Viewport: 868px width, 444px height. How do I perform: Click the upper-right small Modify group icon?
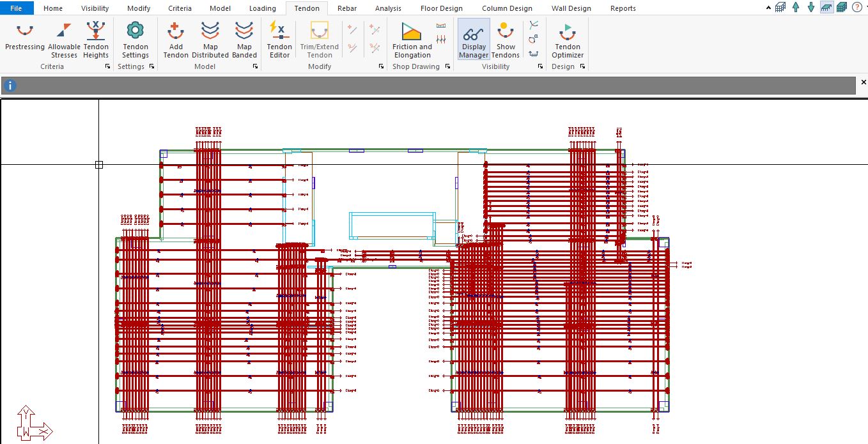click(x=375, y=29)
